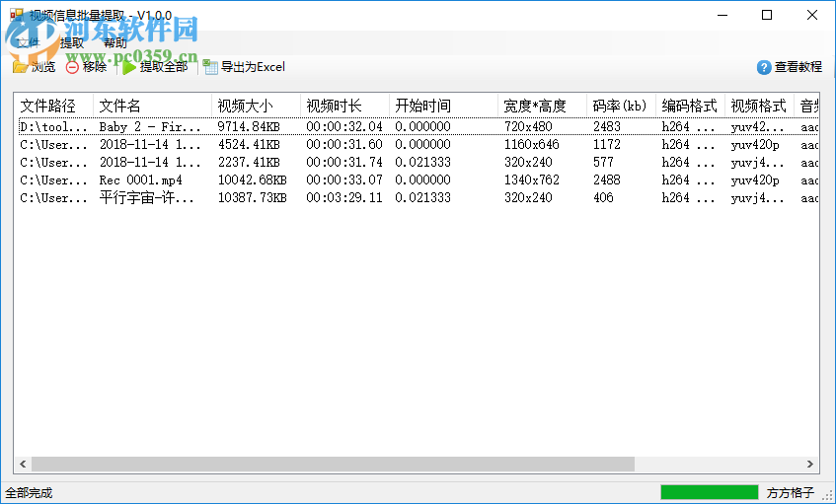Select the Rec 0001.mp4 row
836x504 pixels.
[x=418, y=180]
